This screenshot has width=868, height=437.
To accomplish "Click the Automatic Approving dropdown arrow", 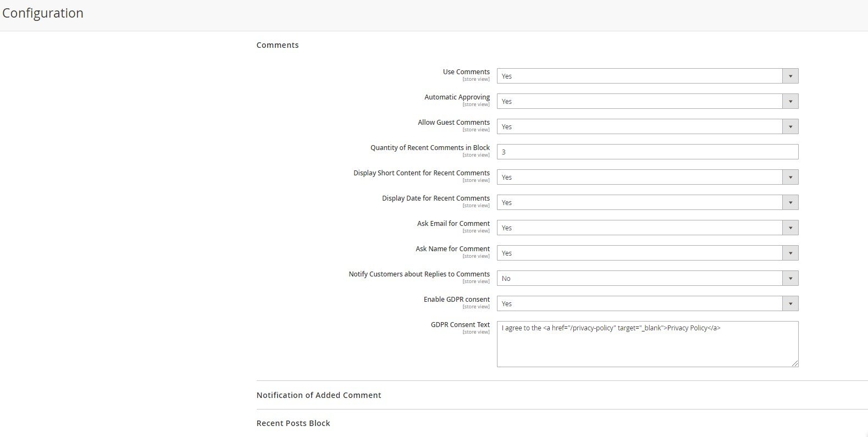I will point(790,101).
